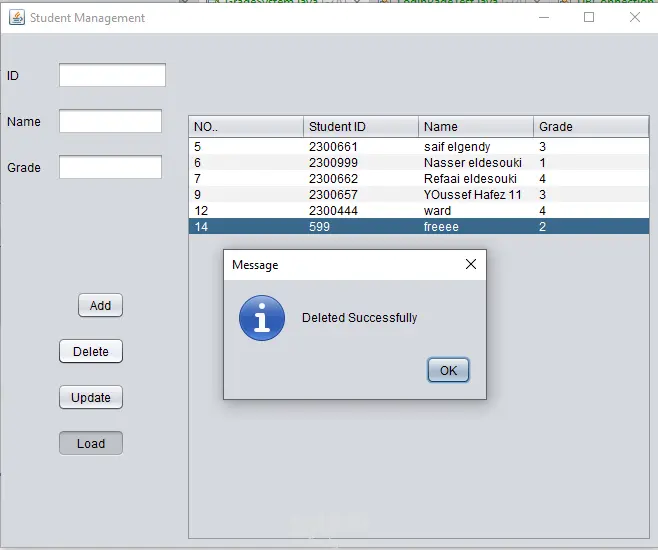Minimize the Student Management window
This screenshot has height=550, width=658.
click(544, 17)
